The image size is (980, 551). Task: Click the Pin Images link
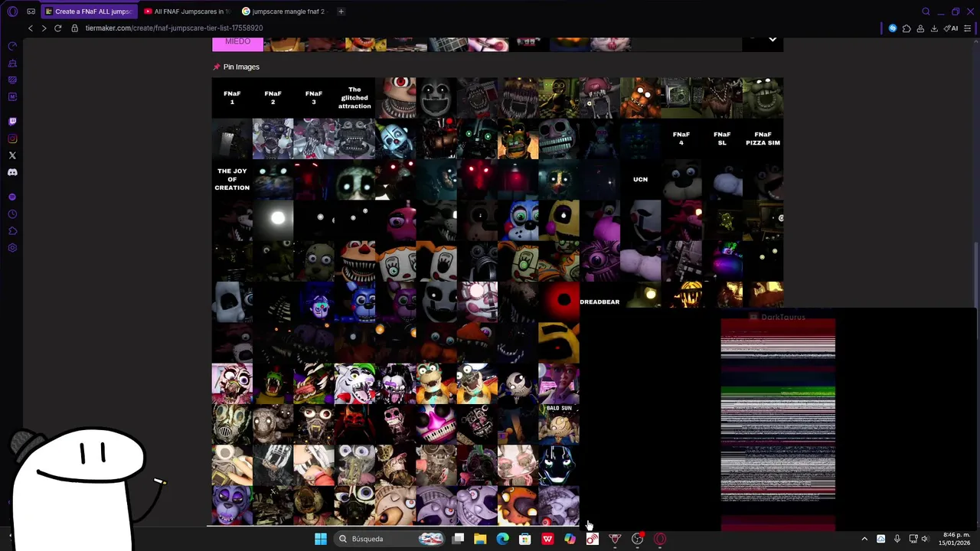point(241,67)
